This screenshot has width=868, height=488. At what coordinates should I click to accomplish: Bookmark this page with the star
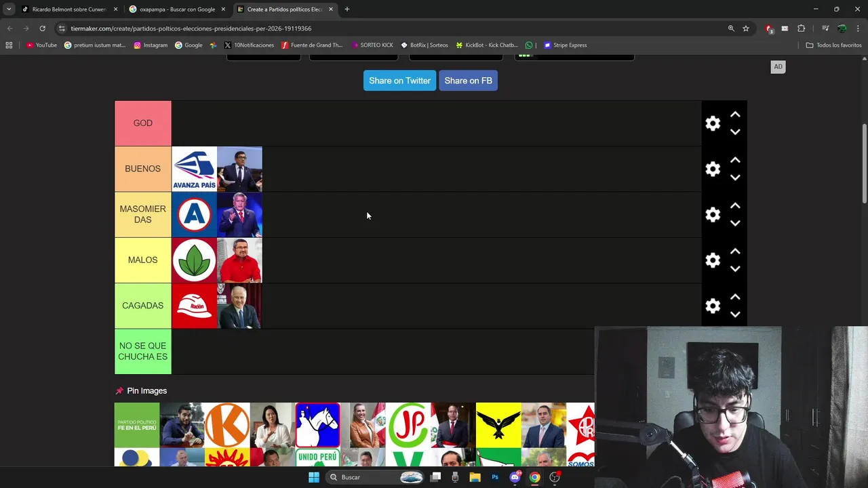coord(746,28)
